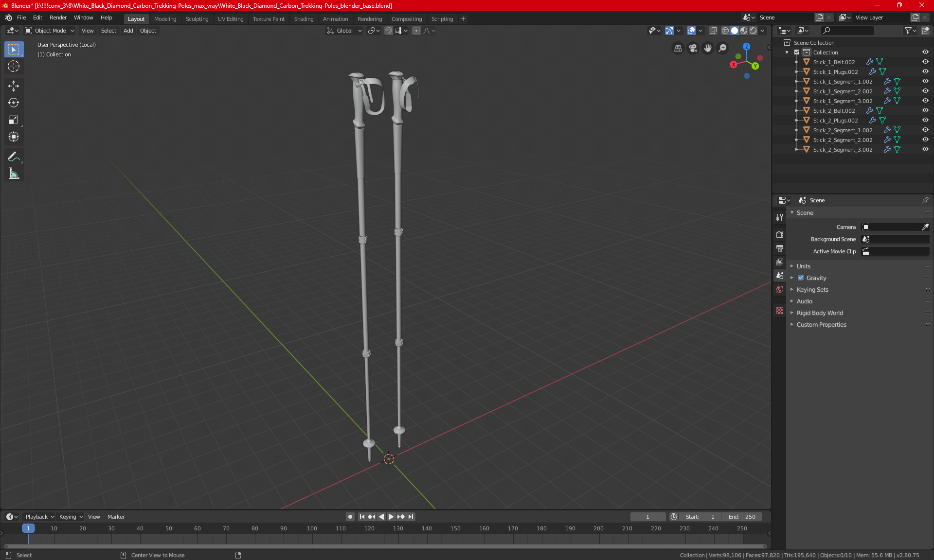Open the Render menu
The width and height of the screenshot is (934, 560).
point(58,17)
